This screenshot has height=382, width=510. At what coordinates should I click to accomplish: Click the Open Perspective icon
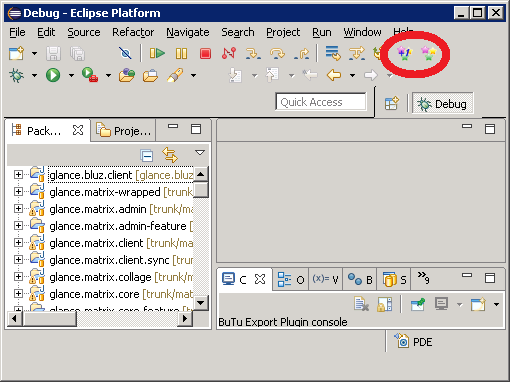(391, 103)
